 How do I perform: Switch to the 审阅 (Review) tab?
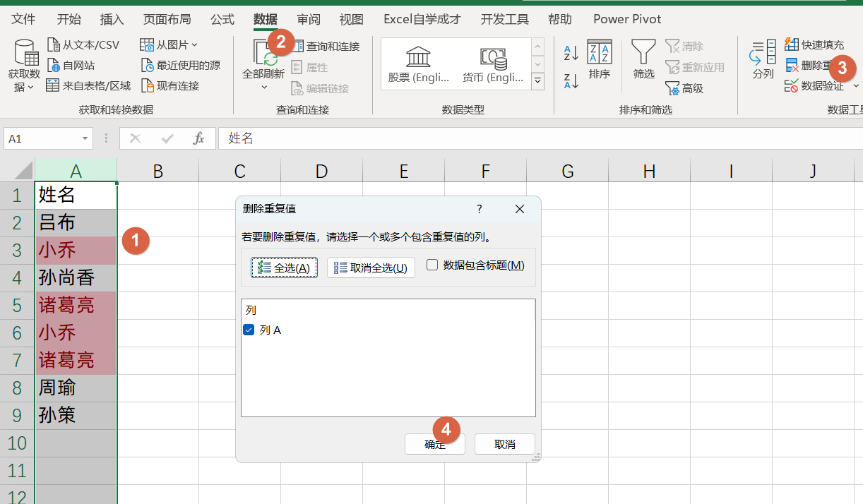309,19
